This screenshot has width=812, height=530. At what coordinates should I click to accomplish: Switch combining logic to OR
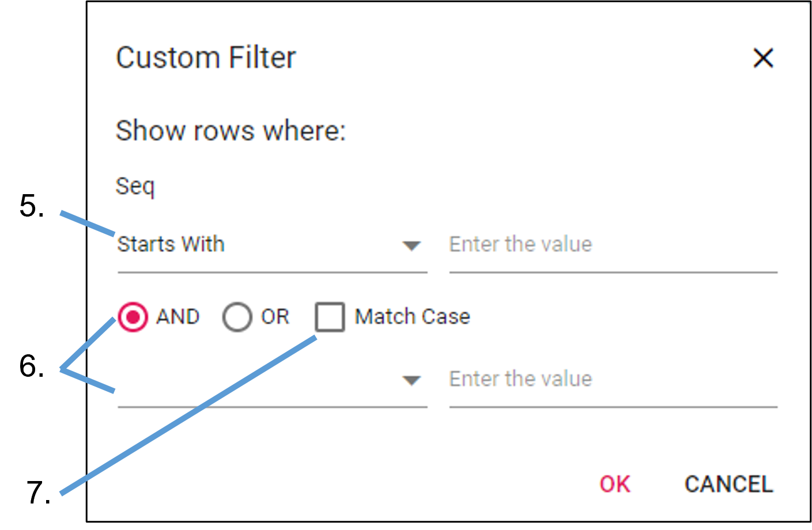click(237, 316)
